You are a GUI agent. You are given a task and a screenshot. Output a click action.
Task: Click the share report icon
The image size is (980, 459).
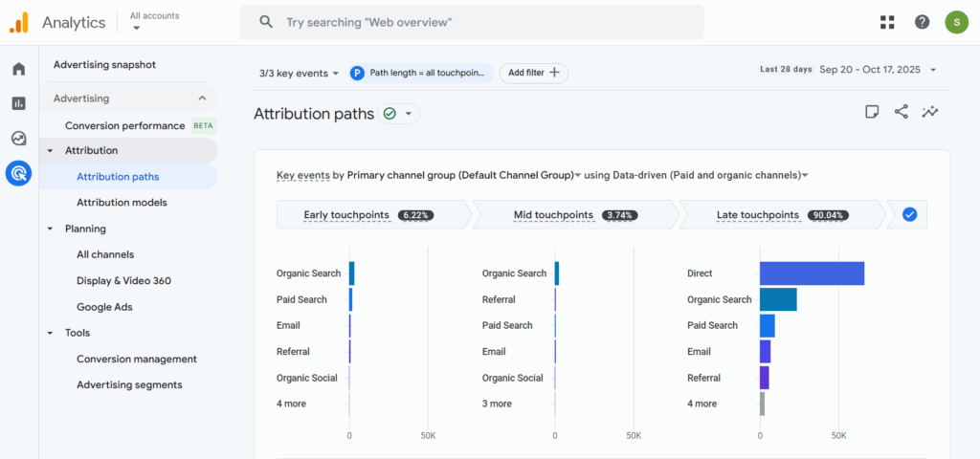click(901, 112)
